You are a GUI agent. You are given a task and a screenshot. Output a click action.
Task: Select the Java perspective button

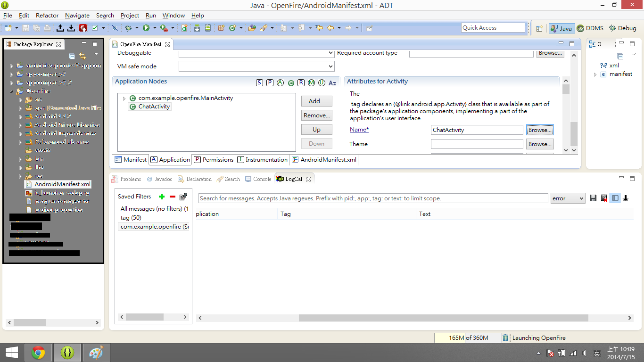[x=561, y=28]
